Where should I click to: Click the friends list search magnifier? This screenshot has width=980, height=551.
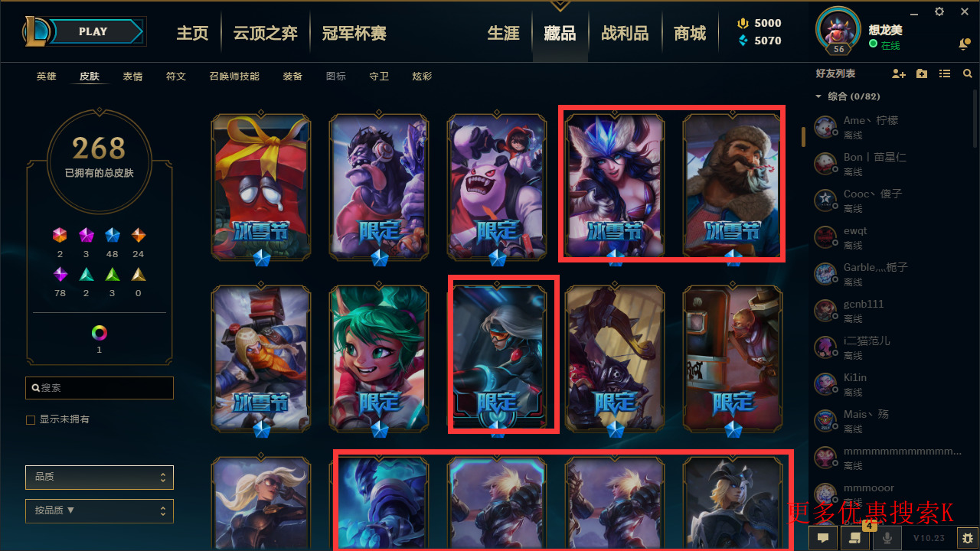click(968, 73)
